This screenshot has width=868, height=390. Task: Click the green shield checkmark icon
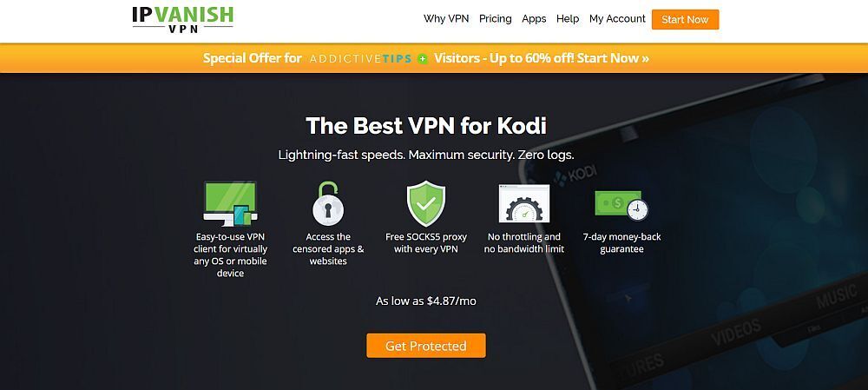pyautogui.click(x=426, y=204)
